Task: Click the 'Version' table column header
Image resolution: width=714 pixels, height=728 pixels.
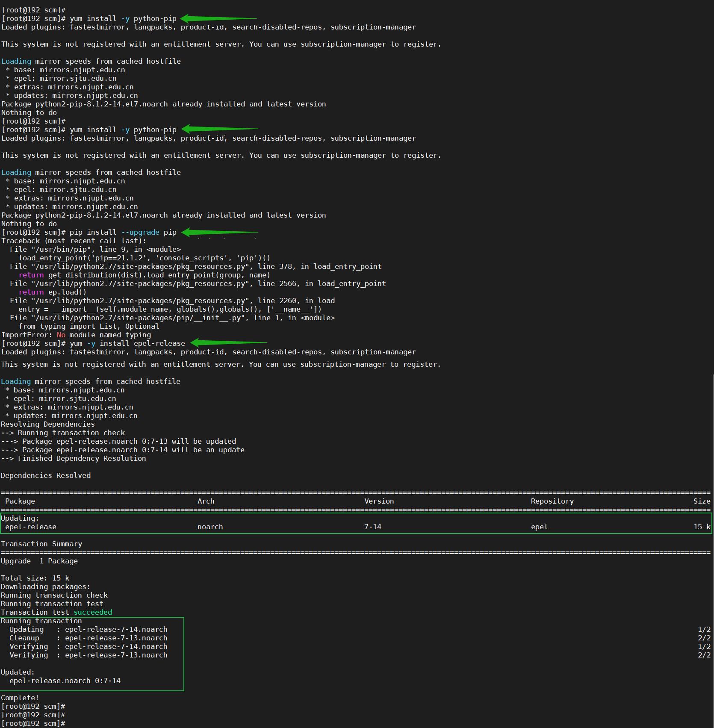Action: pos(379,501)
